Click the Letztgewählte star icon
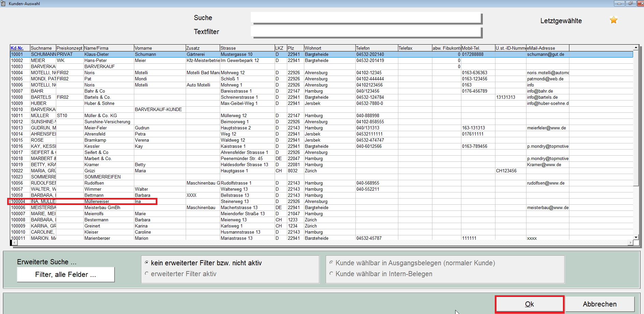 (x=614, y=20)
